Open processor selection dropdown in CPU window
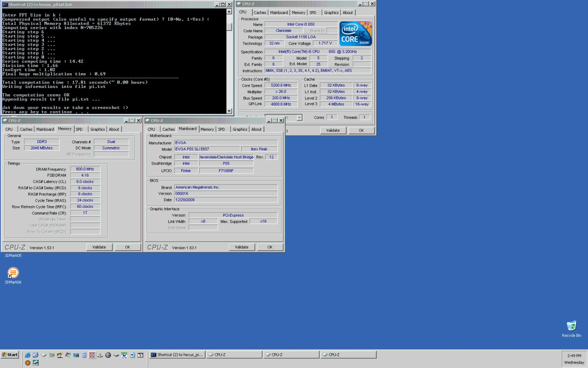The image size is (588, 368). click(x=300, y=118)
